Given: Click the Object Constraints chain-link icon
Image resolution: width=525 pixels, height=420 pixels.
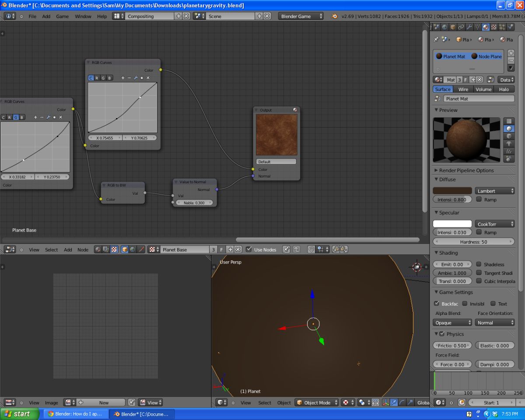Looking at the screenshot, I should [x=461, y=27].
